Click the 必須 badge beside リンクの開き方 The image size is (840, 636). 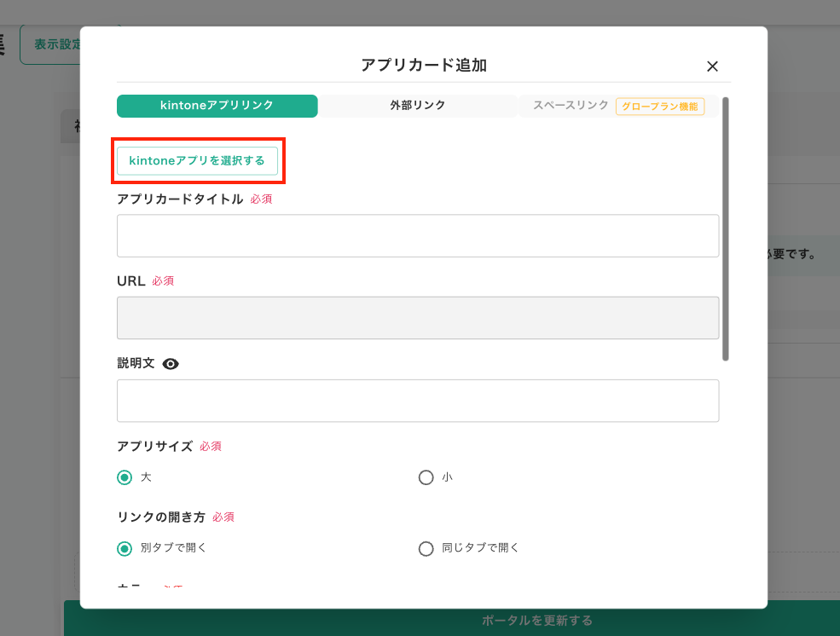click(x=223, y=517)
